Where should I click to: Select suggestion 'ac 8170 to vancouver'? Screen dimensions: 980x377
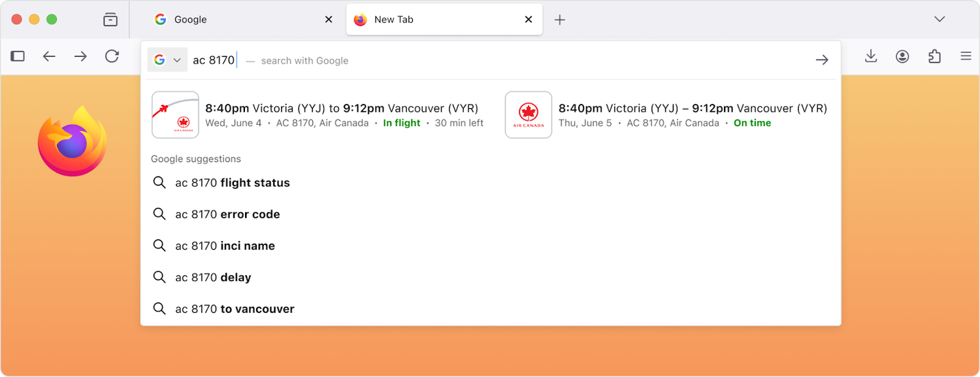(x=490, y=308)
